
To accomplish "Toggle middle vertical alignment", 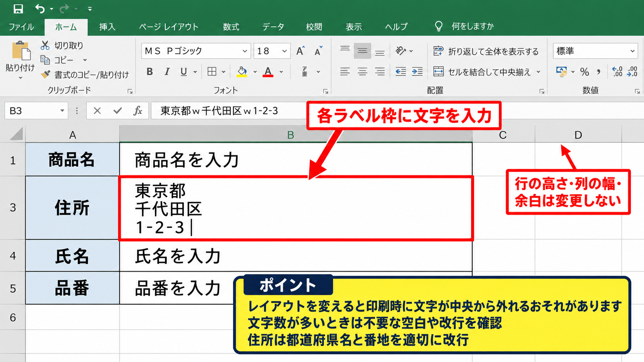I will tap(362, 51).
